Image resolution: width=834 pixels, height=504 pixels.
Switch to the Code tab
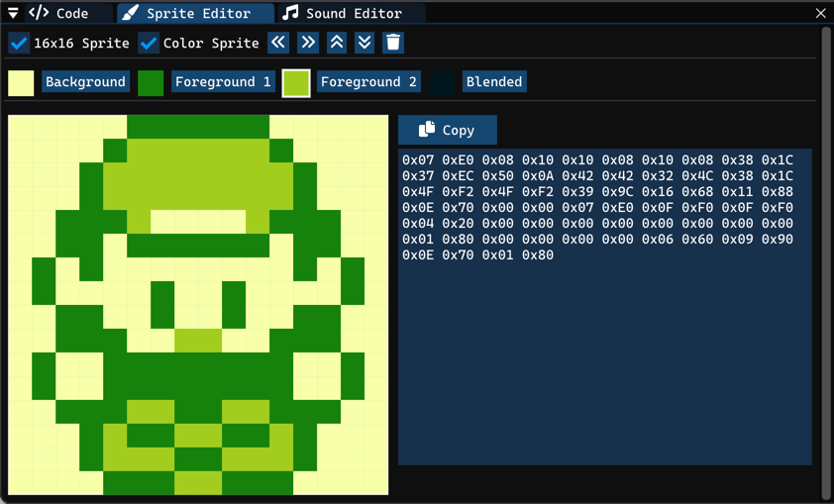pyautogui.click(x=67, y=13)
